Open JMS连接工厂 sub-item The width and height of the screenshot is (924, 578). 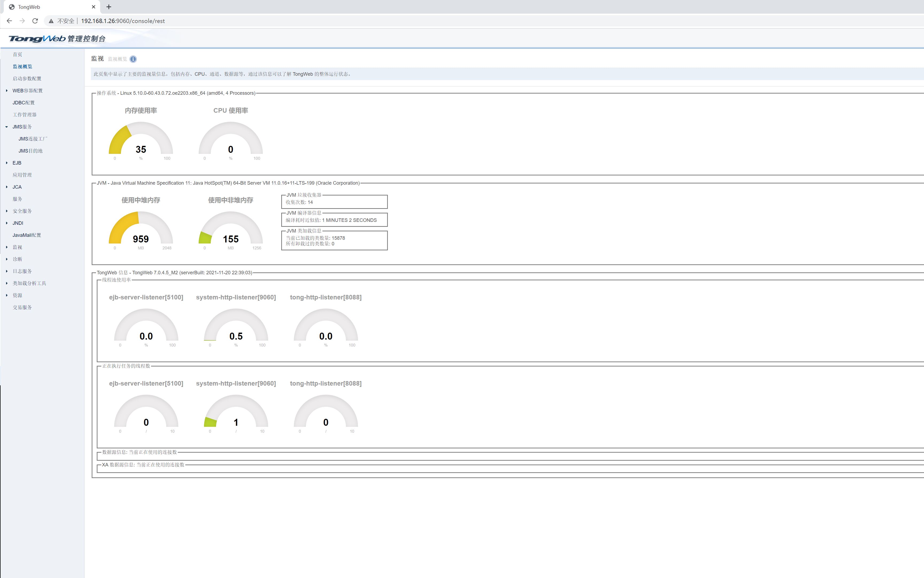click(33, 139)
